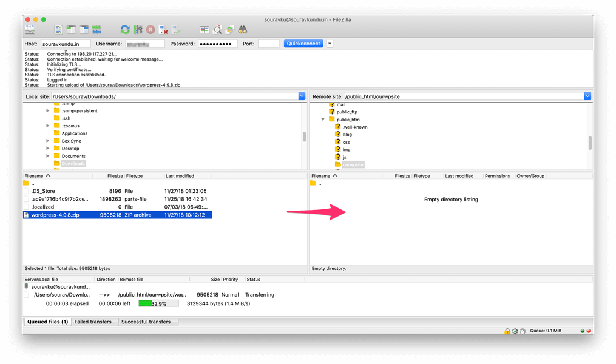
Task: Toggle message log display icon
Action: click(x=58, y=30)
